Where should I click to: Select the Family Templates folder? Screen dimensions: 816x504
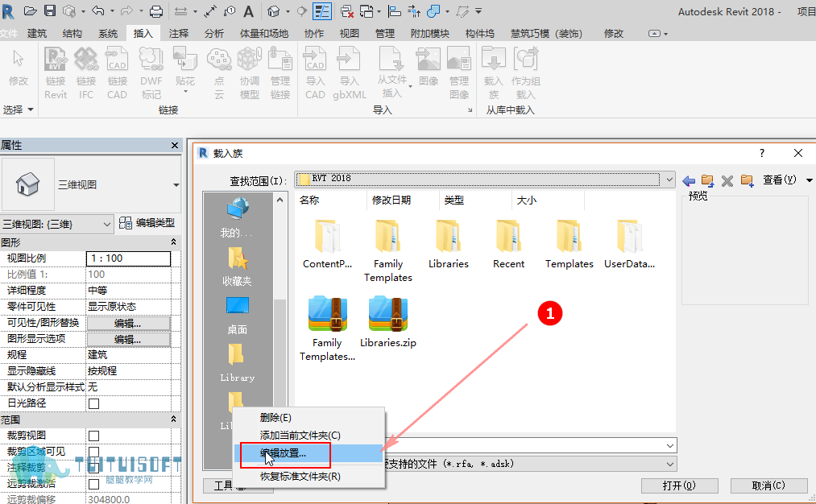tap(388, 250)
